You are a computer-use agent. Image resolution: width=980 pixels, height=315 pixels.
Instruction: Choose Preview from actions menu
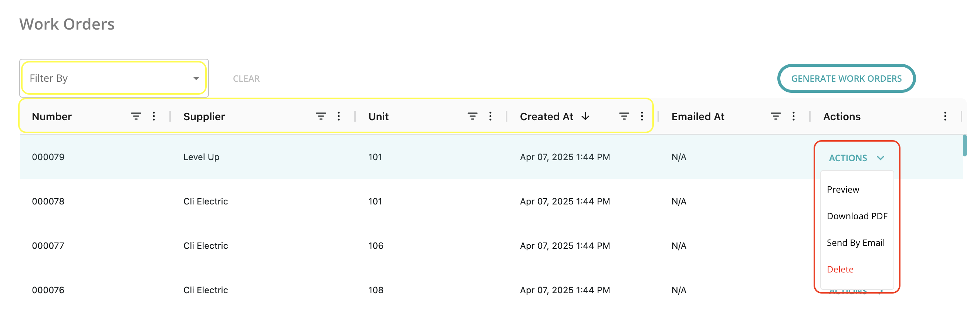pyautogui.click(x=843, y=189)
